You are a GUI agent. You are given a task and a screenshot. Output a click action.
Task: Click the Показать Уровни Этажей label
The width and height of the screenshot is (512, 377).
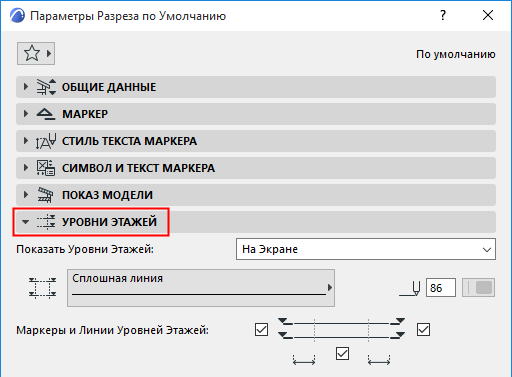click(x=85, y=249)
